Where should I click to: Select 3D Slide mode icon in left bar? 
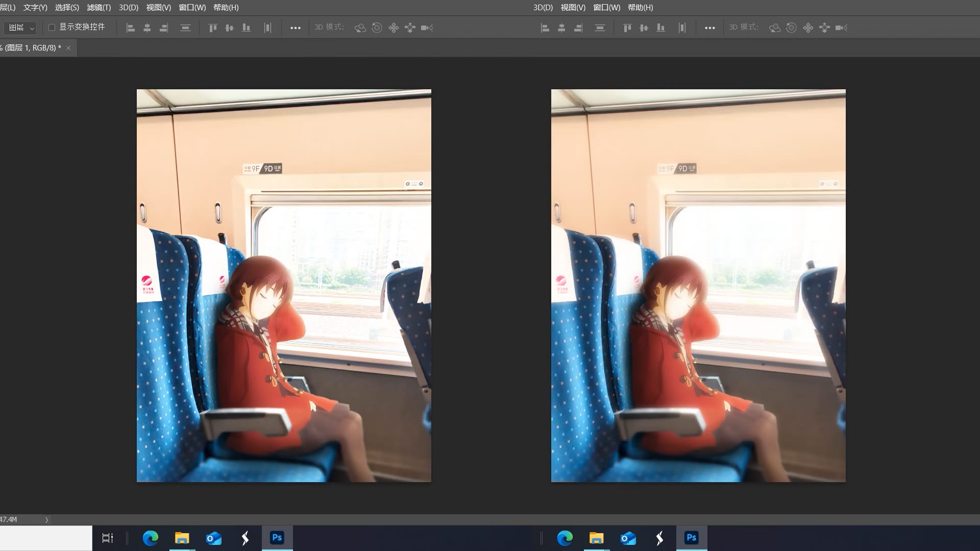point(410,28)
